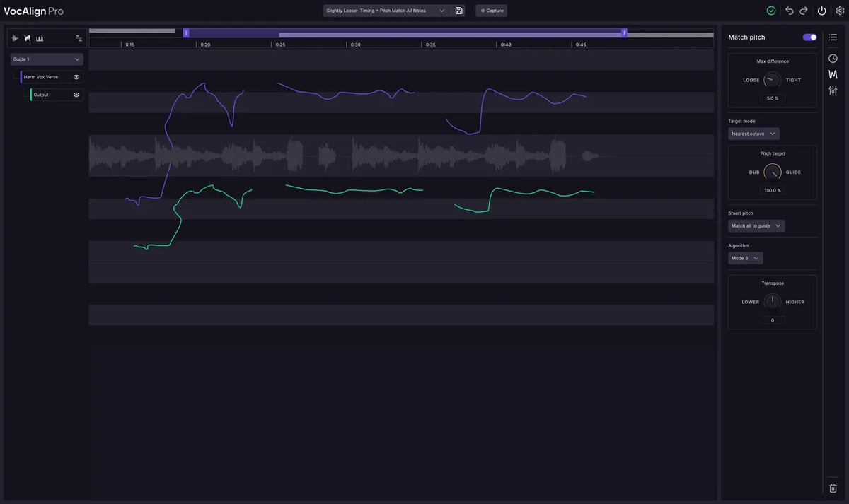The height and width of the screenshot is (504, 849).
Task: Click the vertical fit zoom icon
Action: (x=79, y=38)
